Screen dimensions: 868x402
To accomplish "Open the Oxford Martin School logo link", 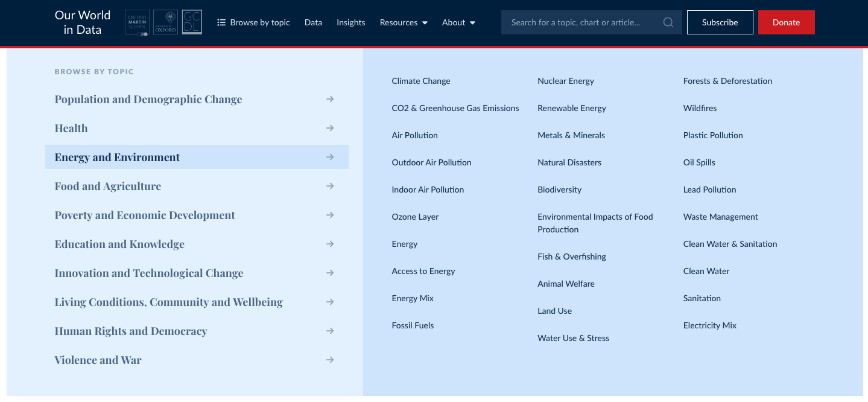I will 137,22.
